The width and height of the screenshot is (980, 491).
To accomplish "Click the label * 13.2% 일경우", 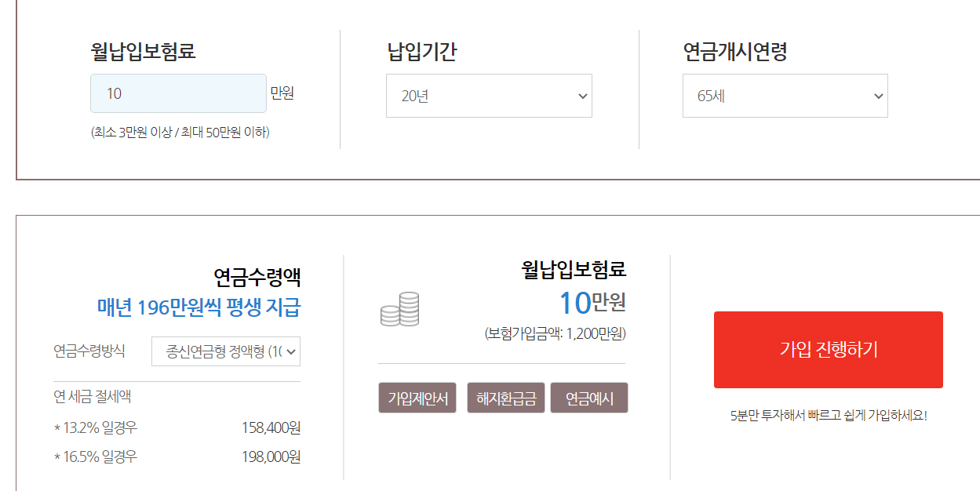I will point(95,427).
